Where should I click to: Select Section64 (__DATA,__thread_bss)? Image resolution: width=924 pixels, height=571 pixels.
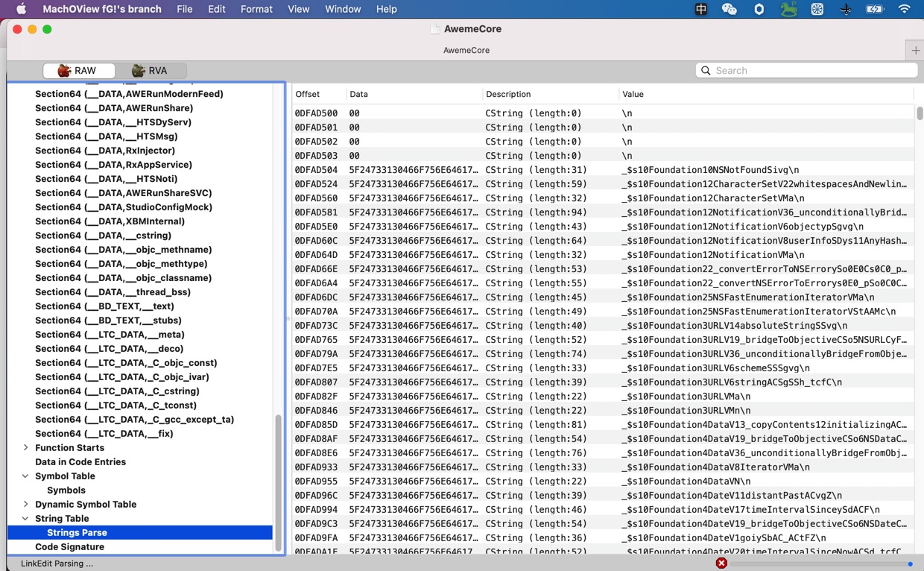tap(113, 292)
